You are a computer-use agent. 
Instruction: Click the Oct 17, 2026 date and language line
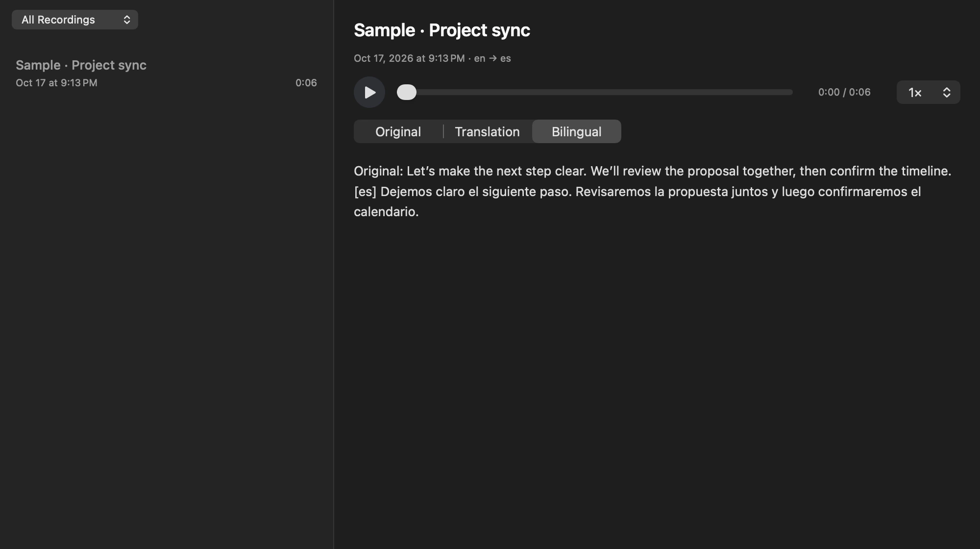432,58
